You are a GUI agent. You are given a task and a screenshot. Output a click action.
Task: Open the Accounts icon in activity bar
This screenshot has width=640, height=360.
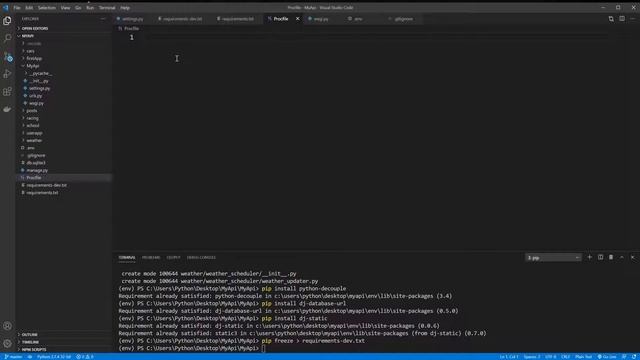point(7,326)
